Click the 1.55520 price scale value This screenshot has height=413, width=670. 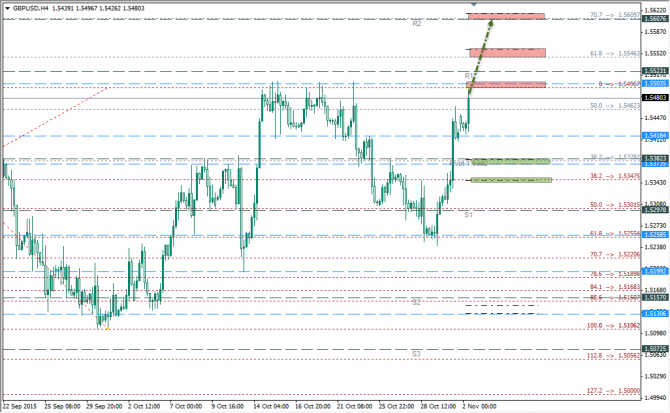[x=656, y=53]
